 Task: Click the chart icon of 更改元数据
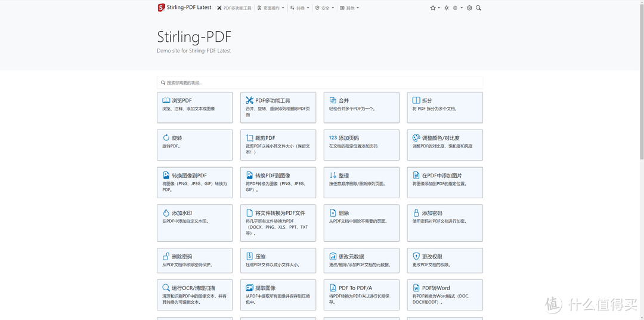click(333, 256)
